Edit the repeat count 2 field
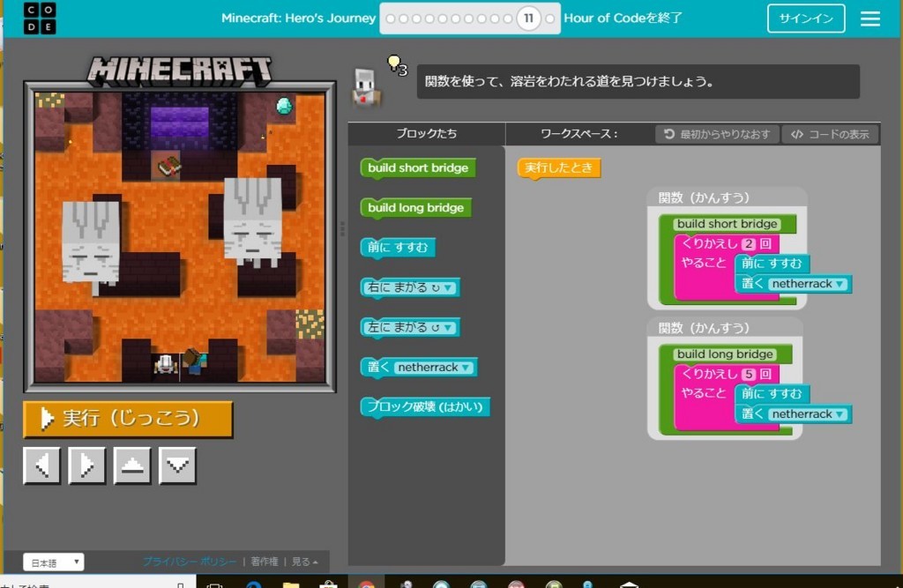The image size is (903, 588). (748, 243)
